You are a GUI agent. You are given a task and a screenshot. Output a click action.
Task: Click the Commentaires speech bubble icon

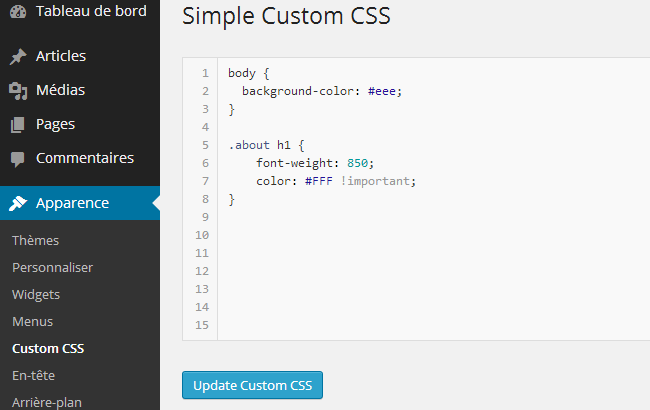click(17, 159)
